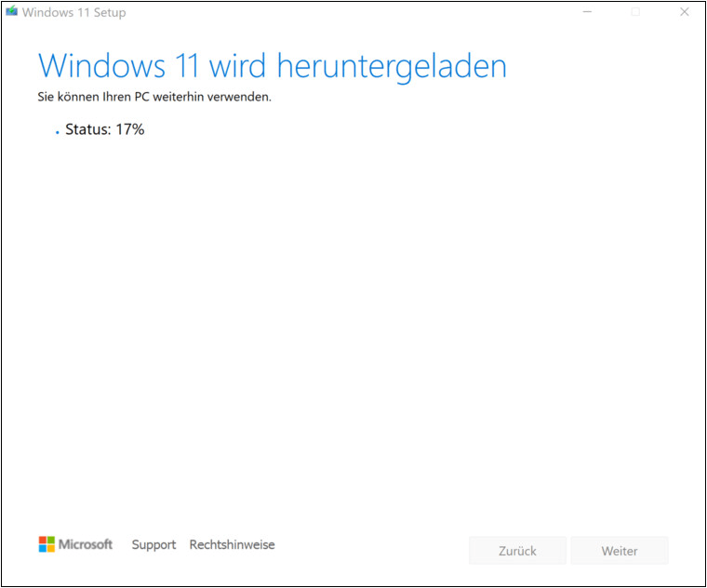
Task: Click the Microsoft logo
Action: (x=75, y=544)
